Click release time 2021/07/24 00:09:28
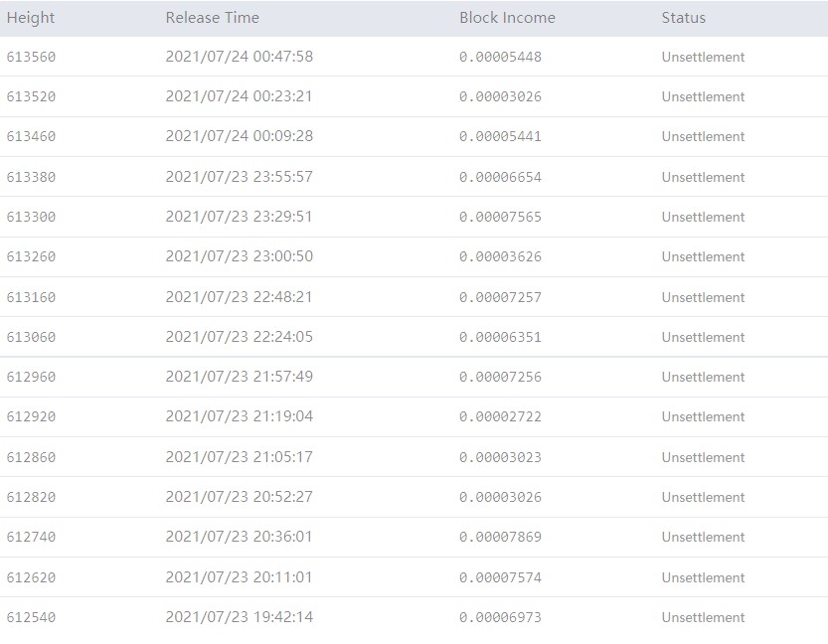828x644 pixels. pos(240,136)
